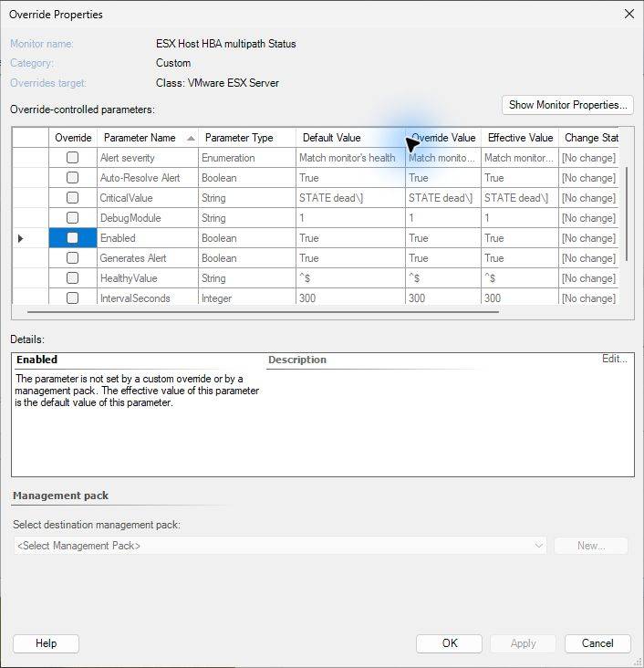
Task: Click the 'Match monito...' override value cell
Action: tap(443, 158)
